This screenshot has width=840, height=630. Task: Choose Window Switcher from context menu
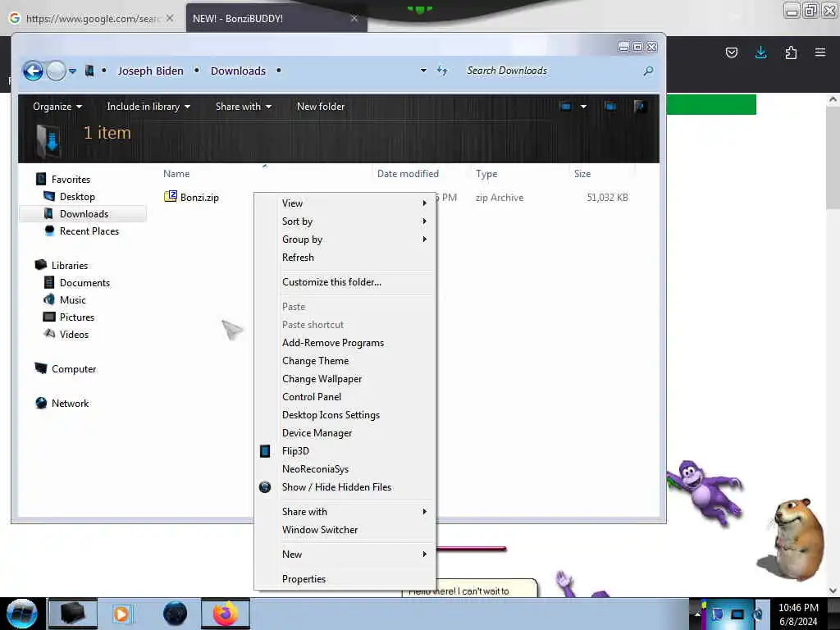[x=345, y=529]
